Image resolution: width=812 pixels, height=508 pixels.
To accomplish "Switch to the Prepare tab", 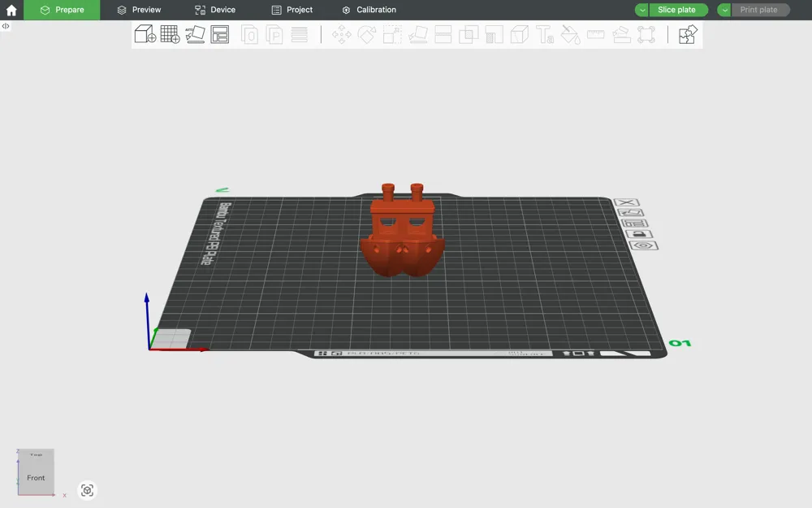I will [63, 10].
